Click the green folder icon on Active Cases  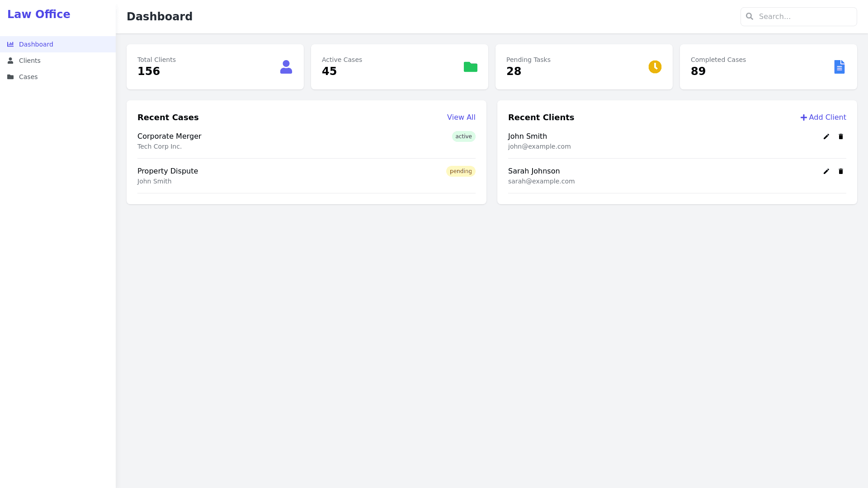[470, 66]
